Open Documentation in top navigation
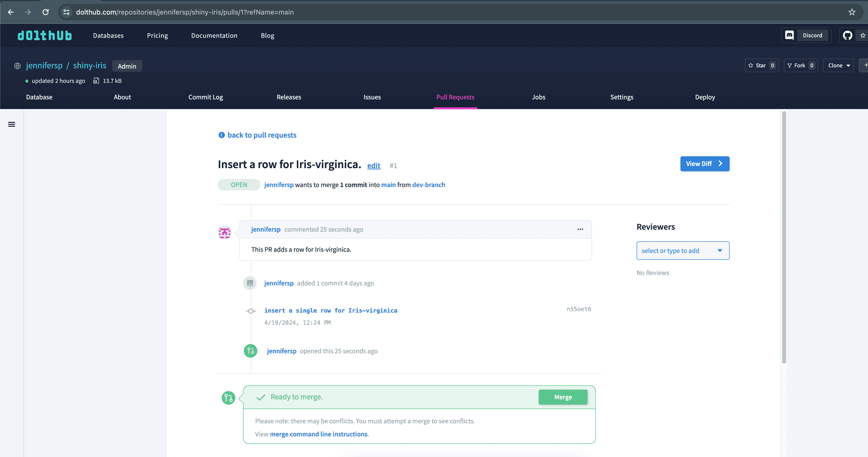Screen dimensions: 868x457 [214, 35]
